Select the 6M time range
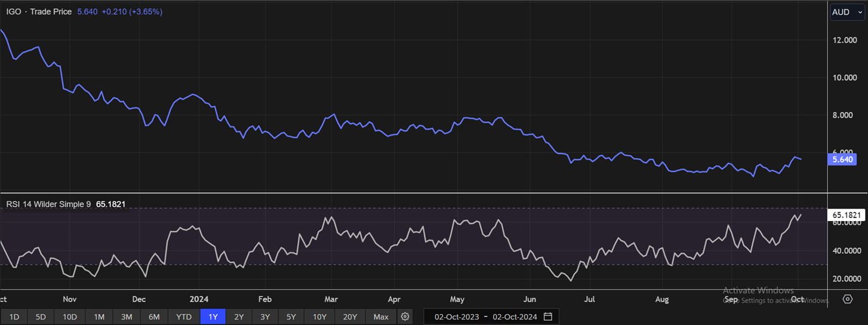Viewport: 868px width, 325px height. click(x=154, y=317)
